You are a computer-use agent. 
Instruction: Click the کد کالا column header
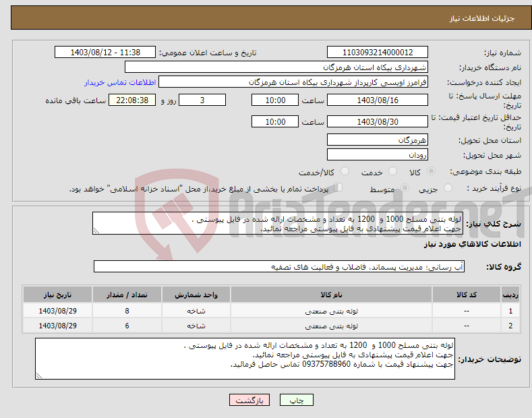coord(467,295)
